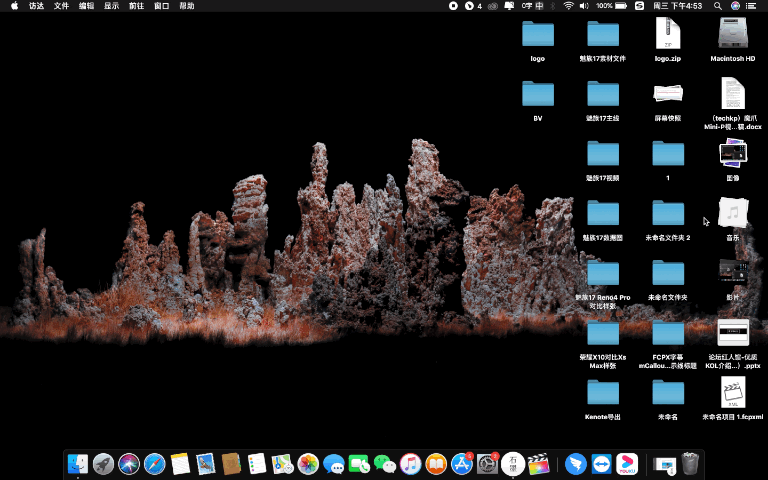Launch Youku from the dock
The image size is (768, 480).
[627, 464]
